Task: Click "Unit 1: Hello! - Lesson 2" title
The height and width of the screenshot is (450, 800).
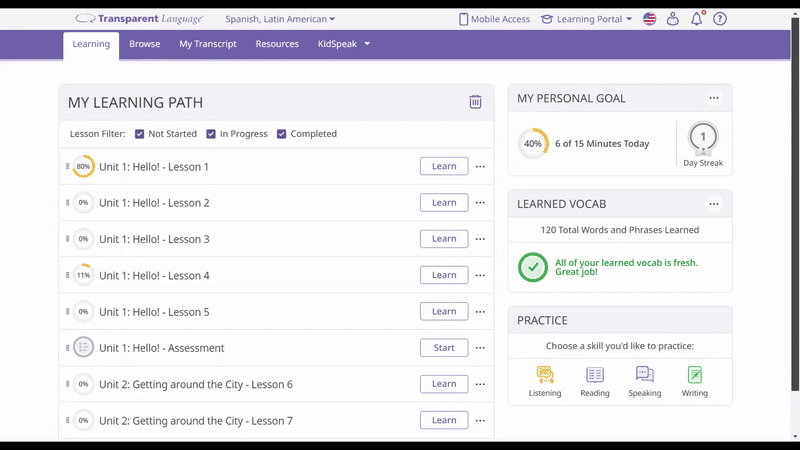Action: (x=154, y=203)
